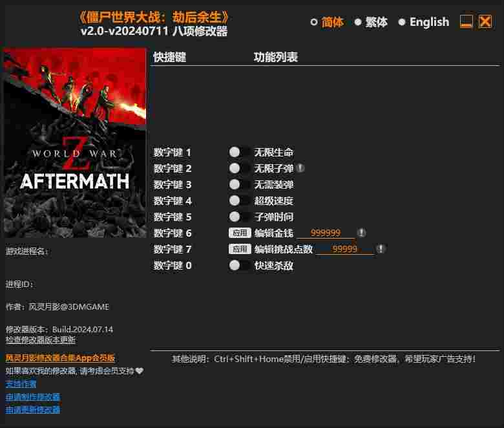Click the World War Z Aftermath cover image

tap(75, 143)
